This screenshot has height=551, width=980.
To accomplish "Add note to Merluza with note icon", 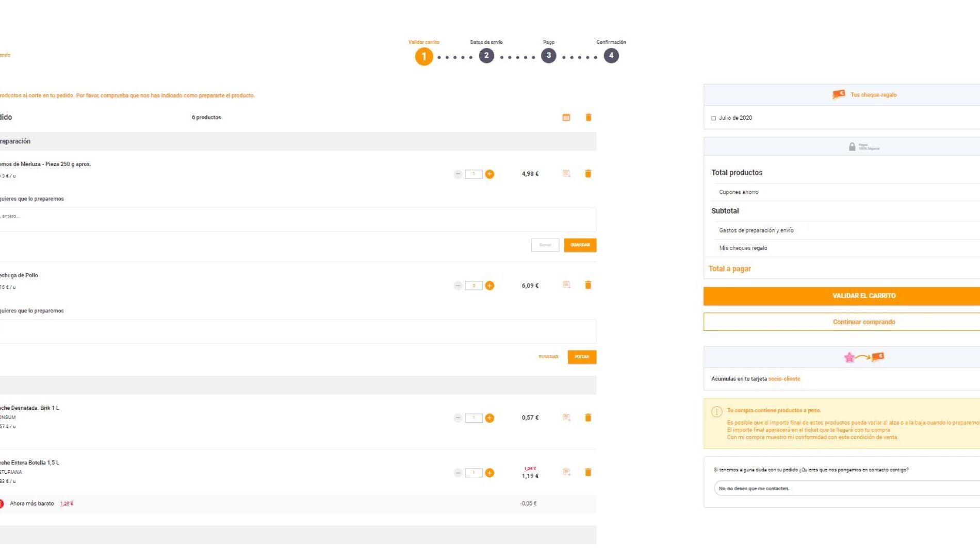I will click(x=566, y=174).
